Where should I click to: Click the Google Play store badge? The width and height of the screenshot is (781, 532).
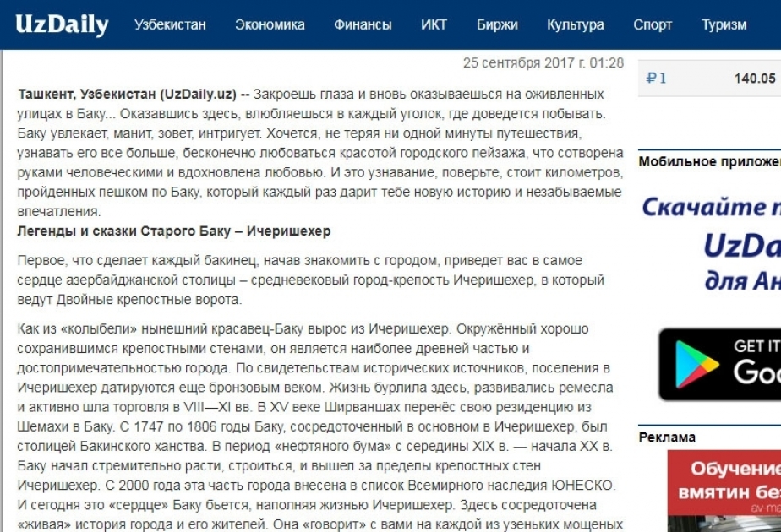[720, 364]
